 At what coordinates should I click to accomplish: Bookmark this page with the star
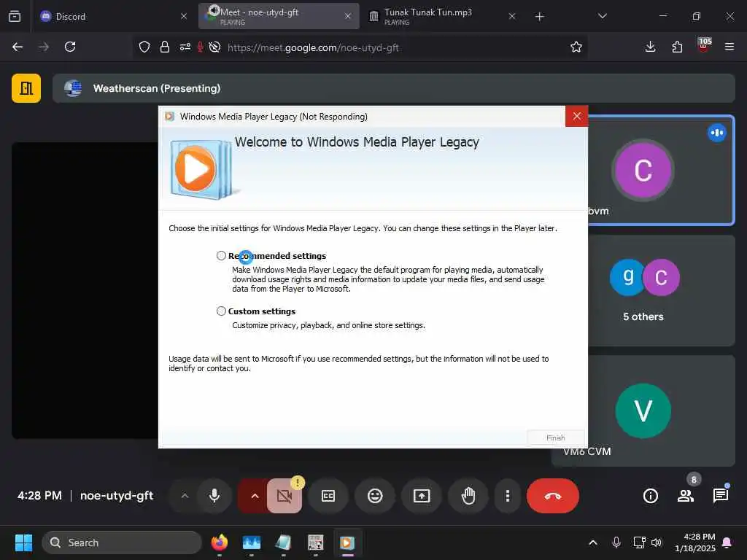click(576, 47)
